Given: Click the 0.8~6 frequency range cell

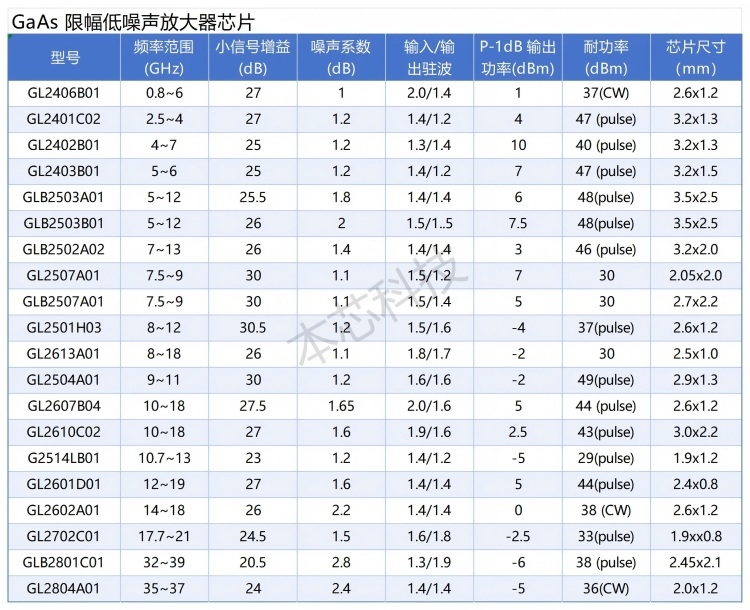Looking at the screenshot, I should point(164,93).
